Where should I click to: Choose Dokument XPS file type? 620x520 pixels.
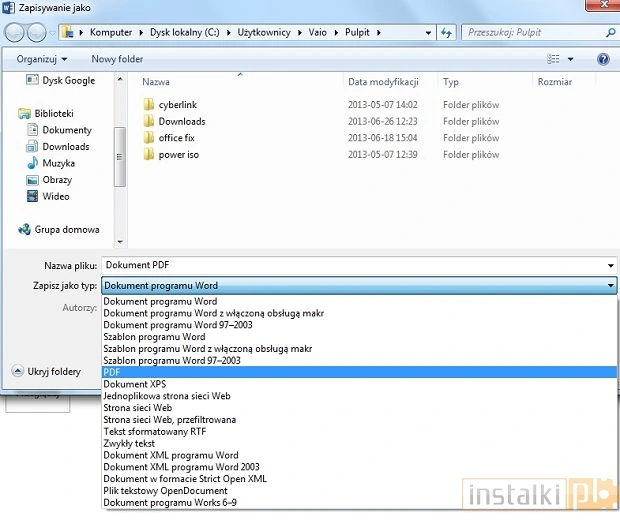[x=134, y=384]
